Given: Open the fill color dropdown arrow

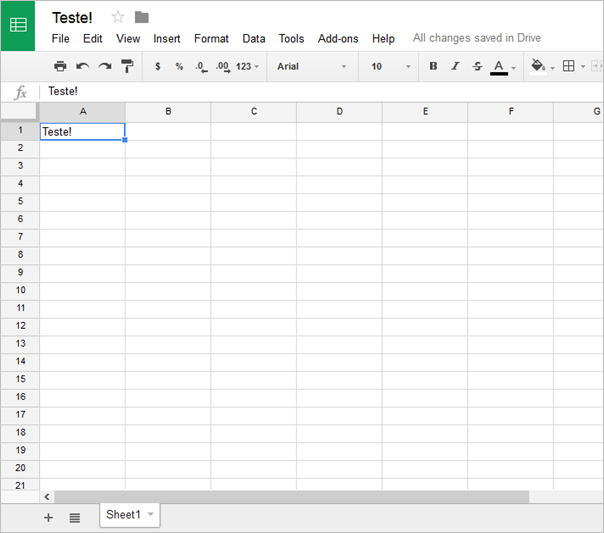Looking at the screenshot, I should point(552,68).
